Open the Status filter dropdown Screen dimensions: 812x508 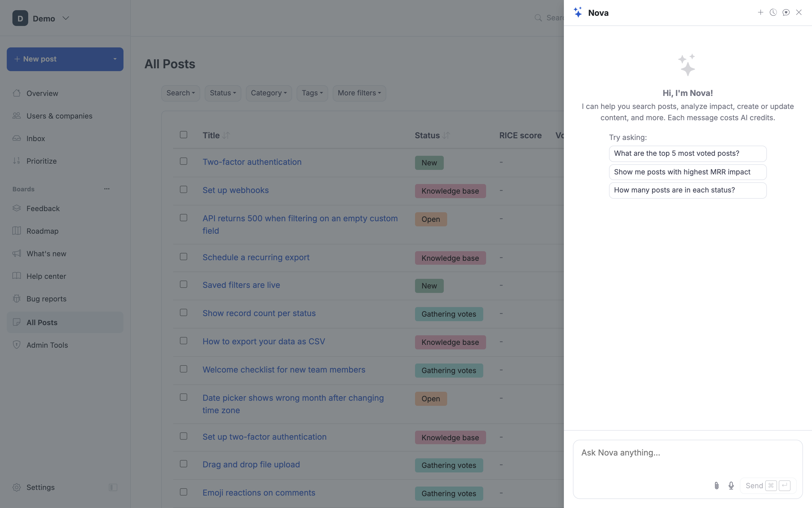[x=223, y=93]
